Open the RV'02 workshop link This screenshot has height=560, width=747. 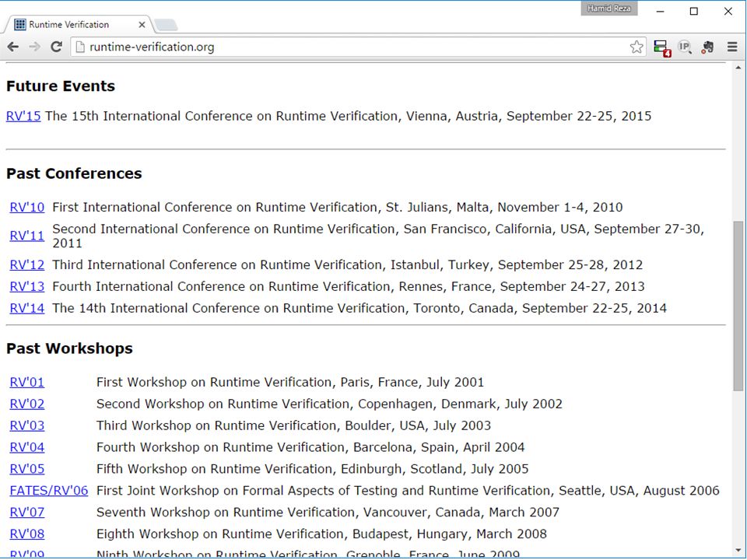pos(27,404)
